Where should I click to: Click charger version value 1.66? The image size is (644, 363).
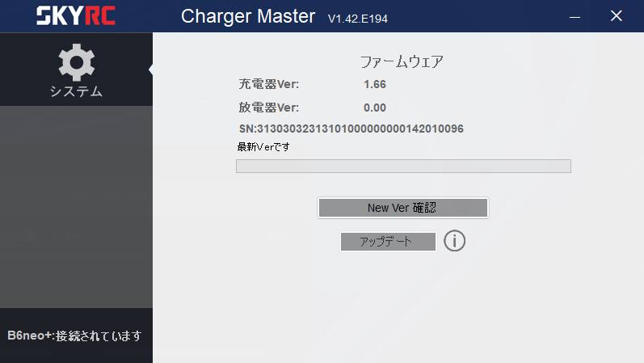[x=375, y=84]
